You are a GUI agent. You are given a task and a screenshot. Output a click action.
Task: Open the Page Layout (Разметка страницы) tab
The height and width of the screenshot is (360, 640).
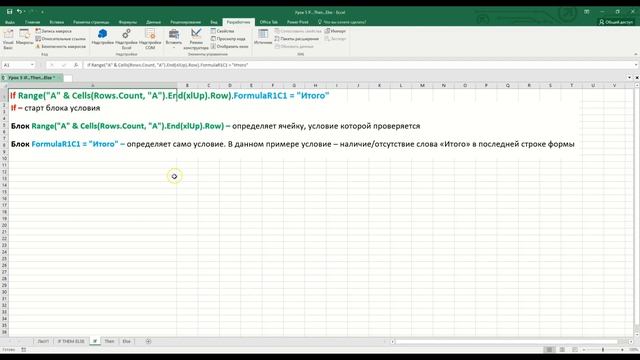91,22
